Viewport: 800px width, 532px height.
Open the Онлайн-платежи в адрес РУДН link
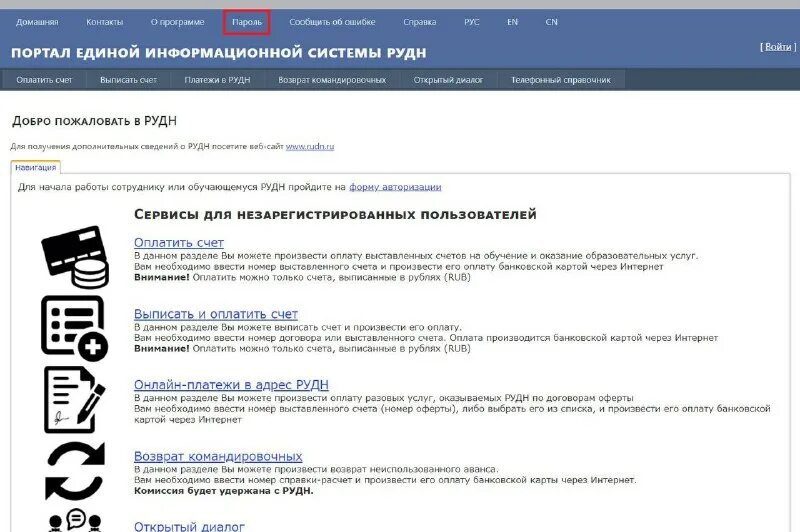click(x=231, y=385)
